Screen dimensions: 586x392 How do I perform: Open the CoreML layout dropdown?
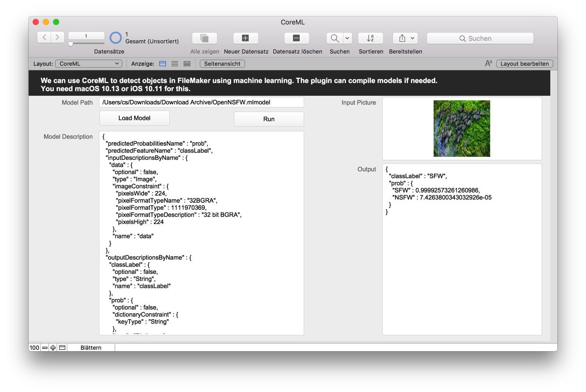coord(89,64)
